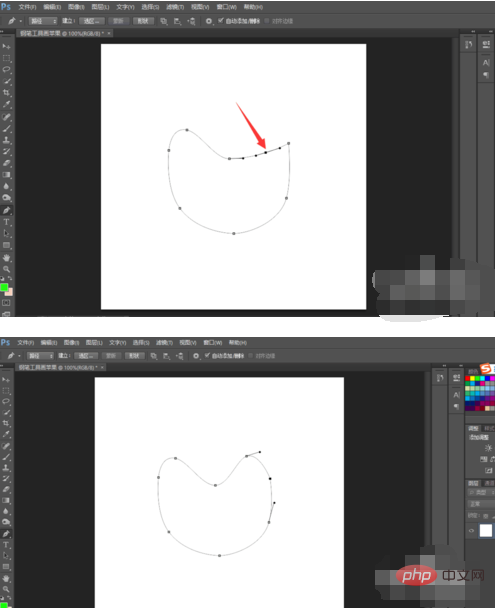Select the Dodge tool in upper window
The height and width of the screenshot is (608, 495).
6,198
